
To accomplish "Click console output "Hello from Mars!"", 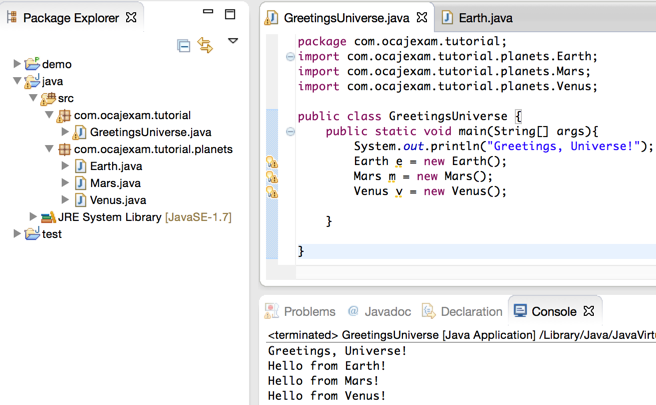I will click(x=323, y=381).
